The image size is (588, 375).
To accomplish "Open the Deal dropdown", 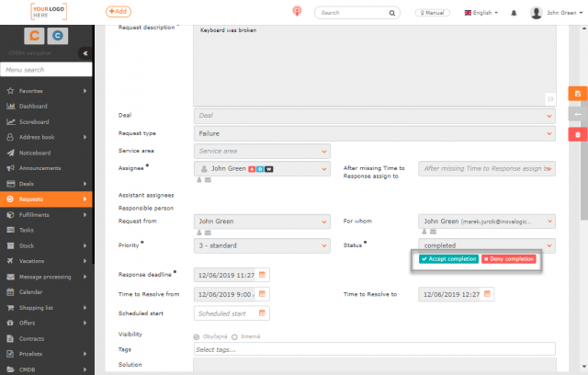I will click(x=374, y=116).
